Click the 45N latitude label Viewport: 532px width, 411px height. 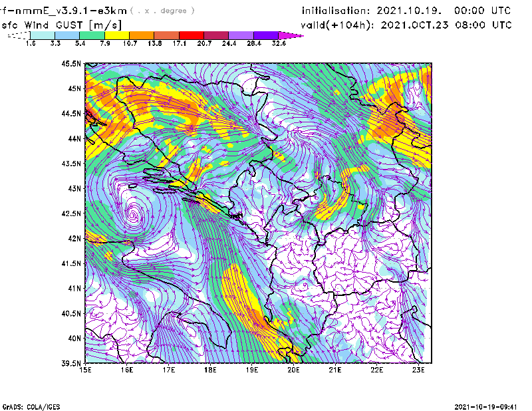point(74,88)
